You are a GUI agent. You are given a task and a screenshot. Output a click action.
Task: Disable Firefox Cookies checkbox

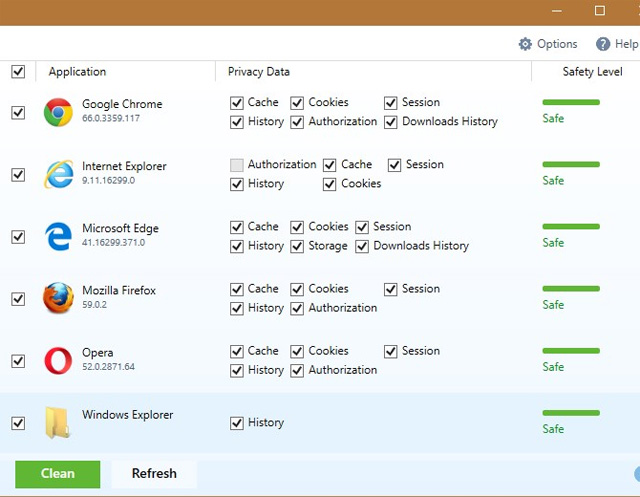coord(297,289)
